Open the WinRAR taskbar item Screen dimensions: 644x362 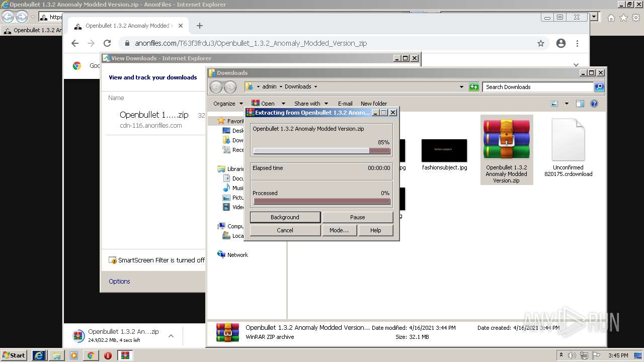pyautogui.click(x=125, y=355)
